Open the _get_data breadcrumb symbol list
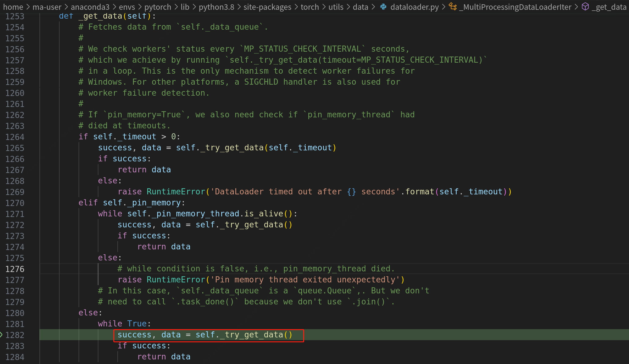Screen dimensions: 629x364 tap(609, 7)
